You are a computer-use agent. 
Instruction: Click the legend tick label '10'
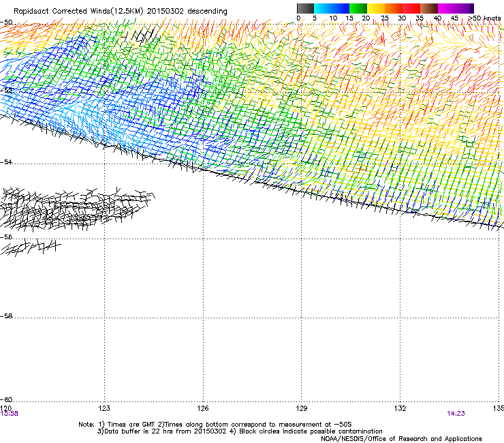click(333, 18)
